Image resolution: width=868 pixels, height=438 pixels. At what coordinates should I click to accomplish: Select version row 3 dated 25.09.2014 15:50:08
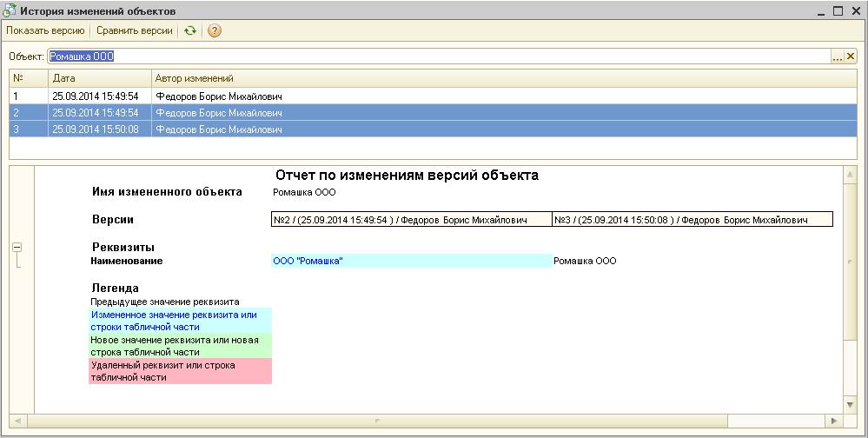pyautogui.click(x=434, y=129)
